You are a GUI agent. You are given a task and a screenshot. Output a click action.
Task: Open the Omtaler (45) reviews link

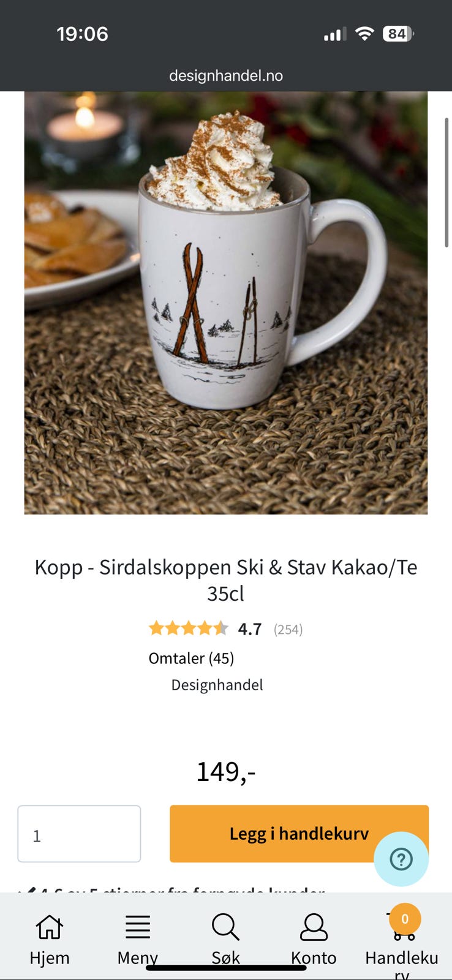click(x=191, y=658)
